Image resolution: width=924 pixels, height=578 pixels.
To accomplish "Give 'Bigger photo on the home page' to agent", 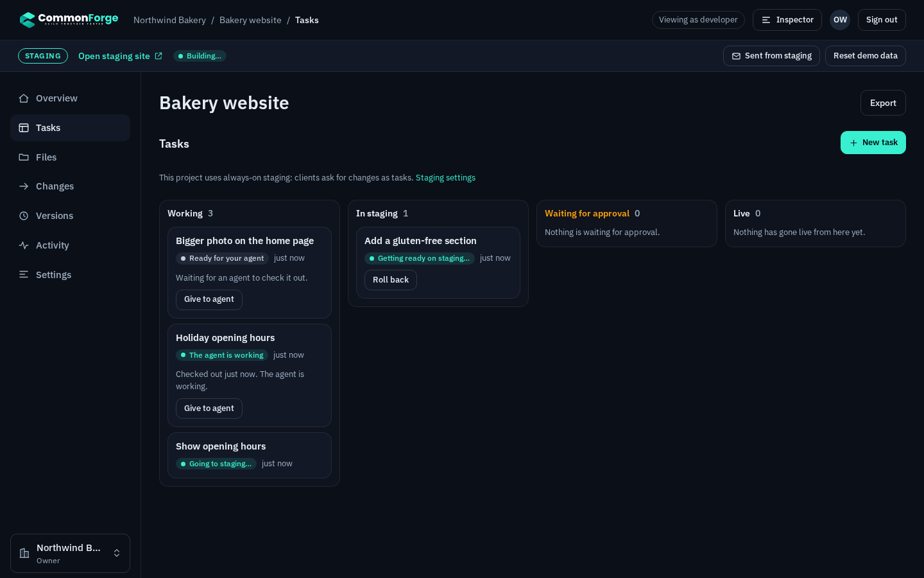I will point(209,299).
